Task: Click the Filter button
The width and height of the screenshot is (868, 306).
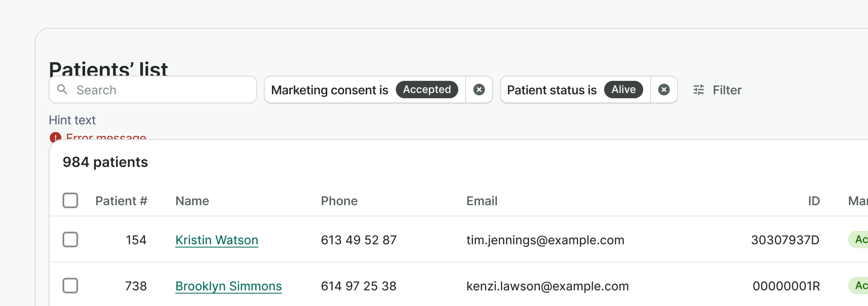Action: coord(727,90)
